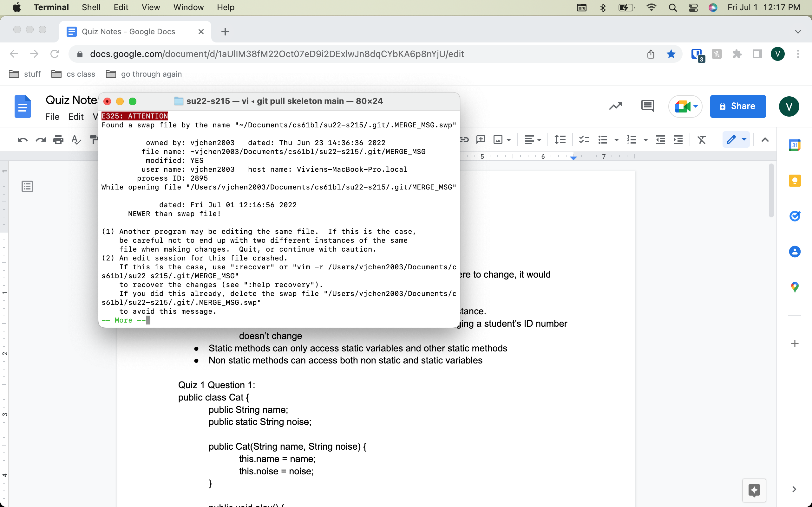Click the undo arrow in Docs toolbar
The height and width of the screenshot is (507, 812).
[x=23, y=140]
